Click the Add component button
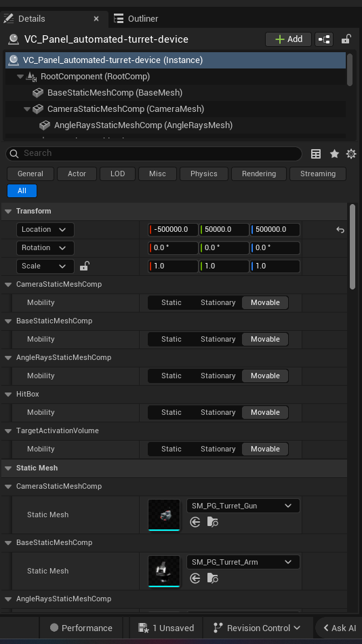Image resolution: width=362 pixels, height=644 pixels. click(x=289, y=39)
